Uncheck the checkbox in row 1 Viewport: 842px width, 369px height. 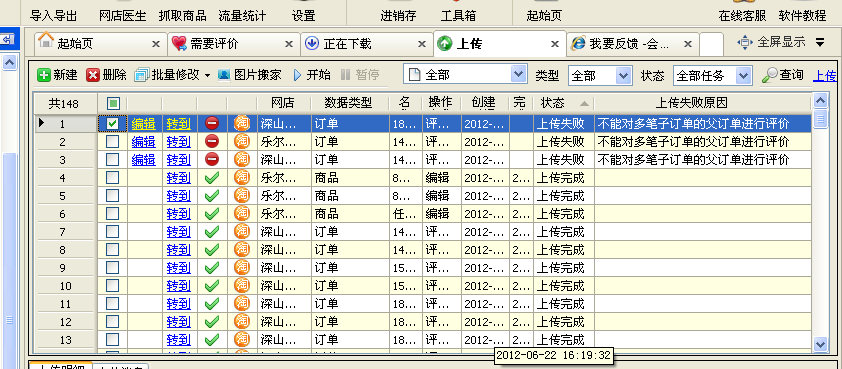pyautogui.click(x=112, y=124)
